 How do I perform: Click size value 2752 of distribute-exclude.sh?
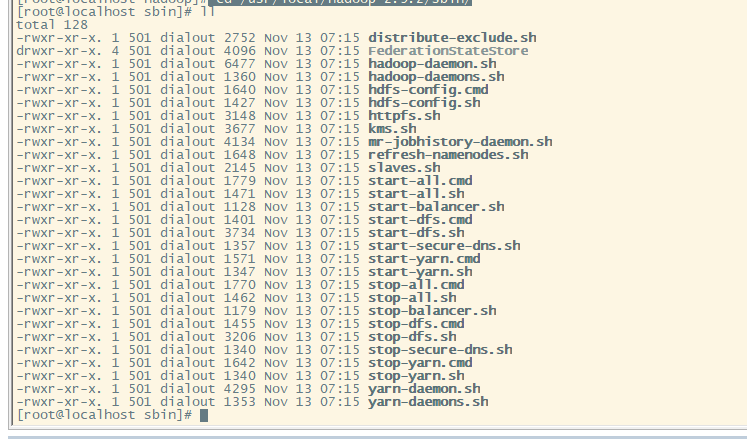coord(240,38)
